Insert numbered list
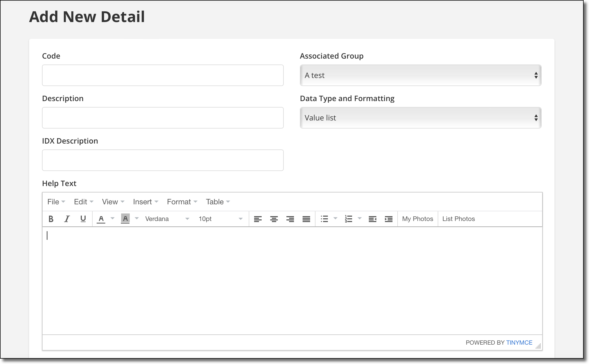This screenshot has width=589, height=364. [x=349, y=219]
